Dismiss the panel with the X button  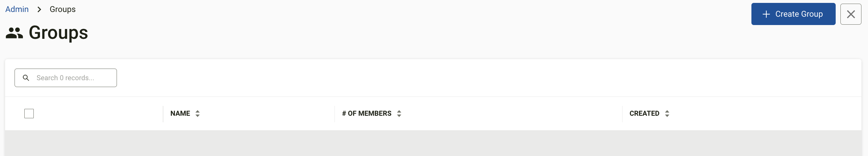pyautogui.click(x=851, y=14)
